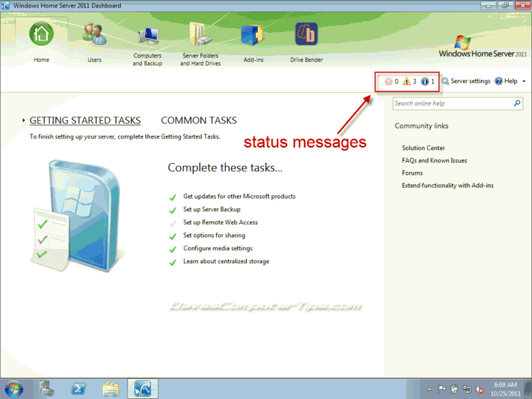Select the Dashboard taskbar button
The image size is (532, 399).
(x=143, y=389)
